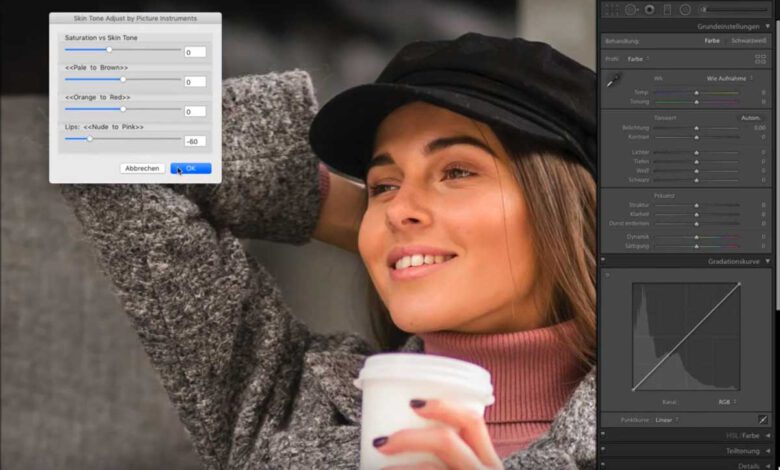Image resolution: width=780 pixels, height=470 pixels.
Task: Select the graduated filter tool
Action: point(668,9)
